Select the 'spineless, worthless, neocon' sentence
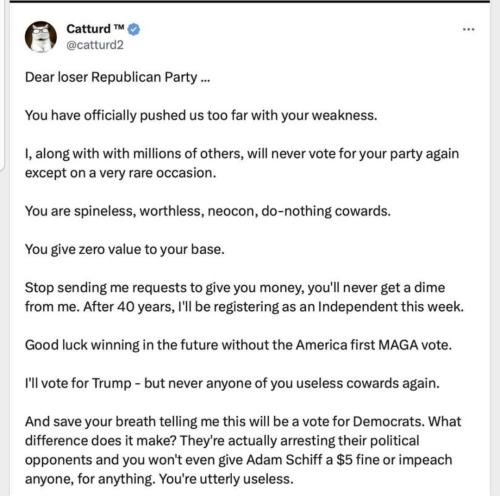Image resolution: width=500 pixels, height=496 pixels. click(208, 211)
